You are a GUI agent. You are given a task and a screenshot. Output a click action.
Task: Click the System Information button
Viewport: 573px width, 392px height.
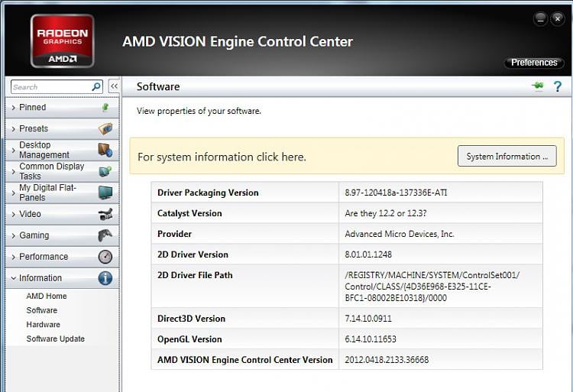(x=507, y=156)
